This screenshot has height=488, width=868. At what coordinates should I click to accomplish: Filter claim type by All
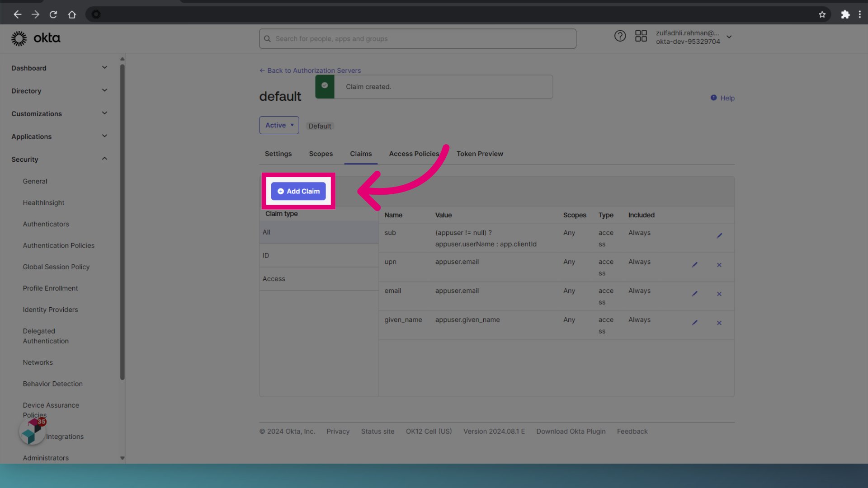(x=319, y=232)
